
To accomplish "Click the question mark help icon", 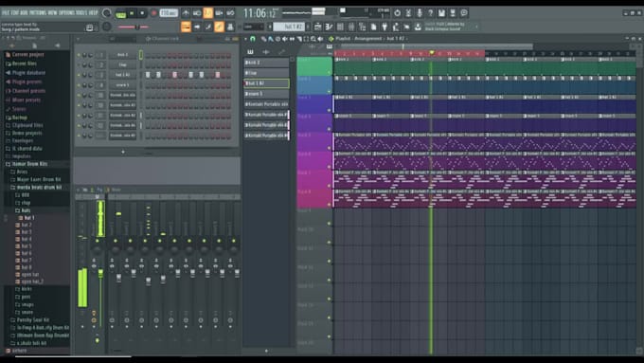I will pyautogui.click(x=430, y=13).
